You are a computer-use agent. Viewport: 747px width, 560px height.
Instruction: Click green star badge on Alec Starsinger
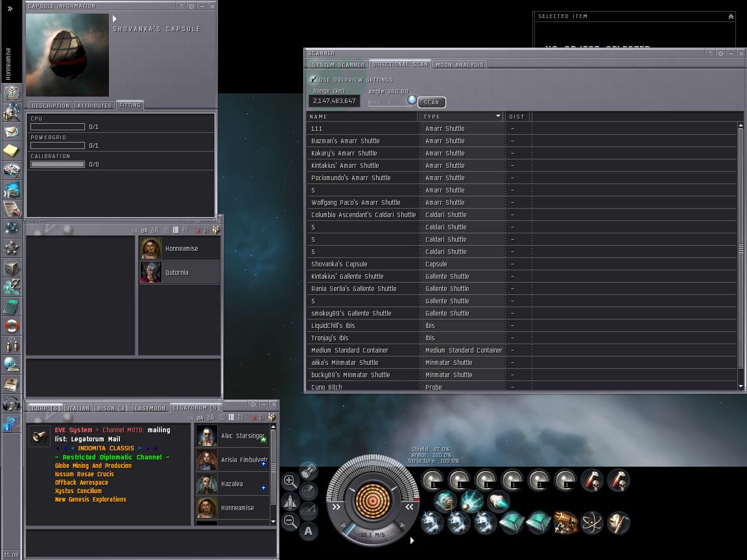[x=263, y=439]
